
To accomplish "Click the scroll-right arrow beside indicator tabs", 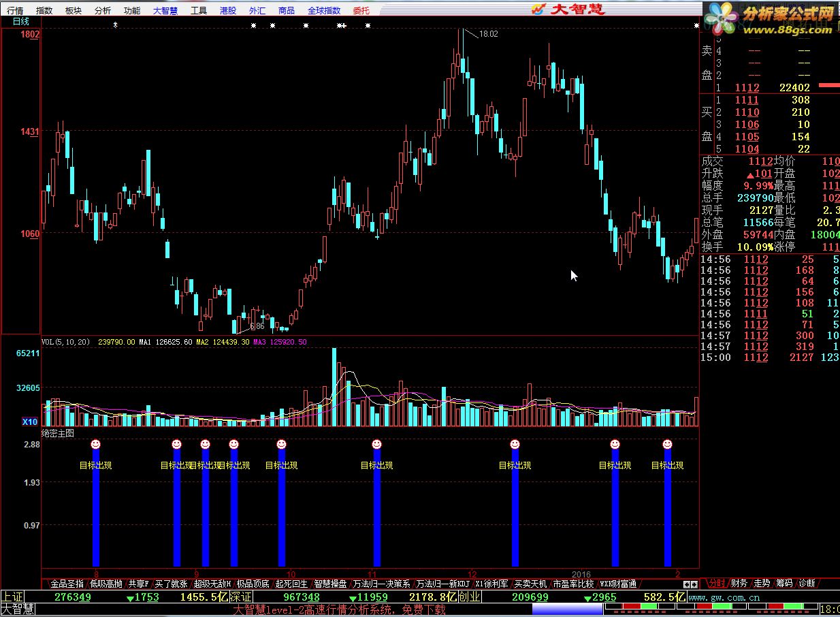I will pyautogui.click(x=694, y=584).
